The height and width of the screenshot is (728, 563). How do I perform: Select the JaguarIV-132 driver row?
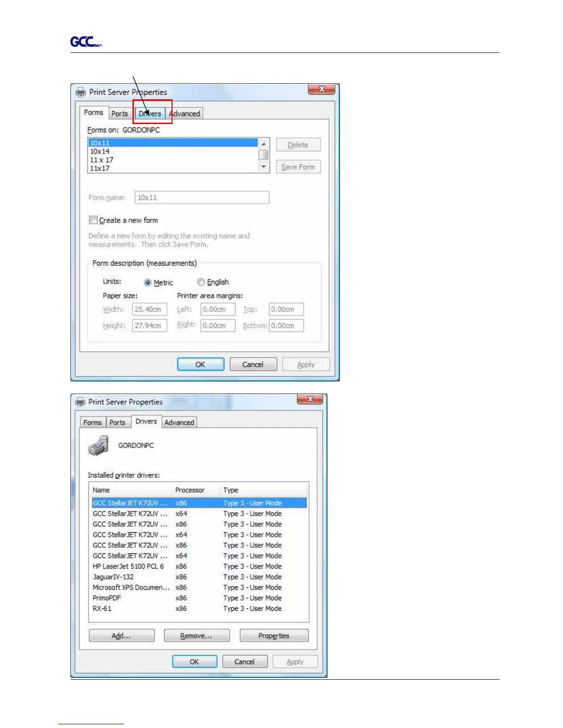[x=199, y=577]
